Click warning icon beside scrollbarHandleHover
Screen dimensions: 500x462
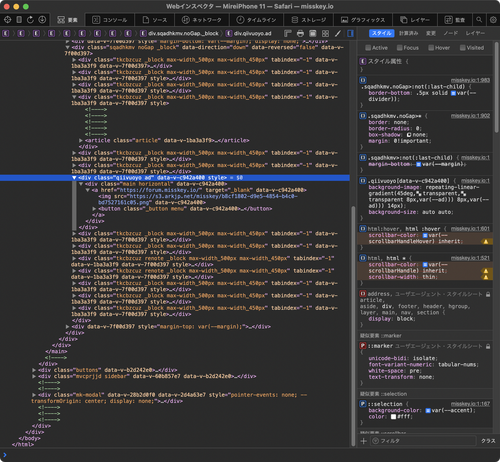coord(486,241)
